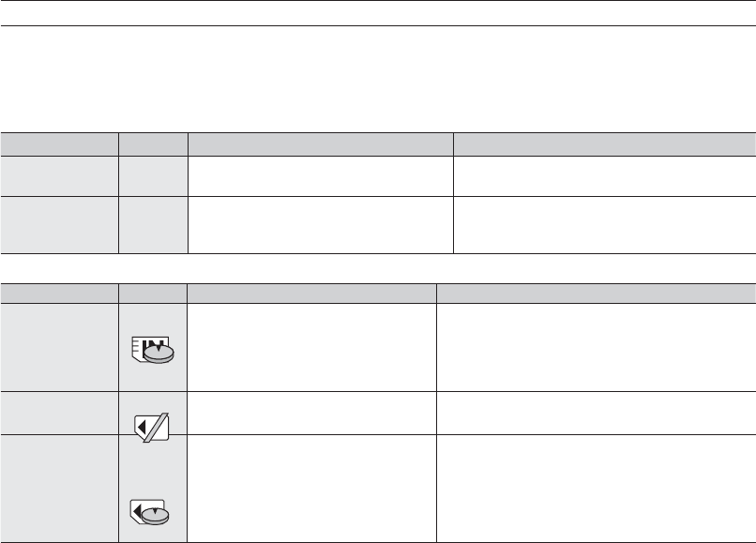Click the upper table's last header cell
This screenshot has height=543, width=756.
click(x=604, y=143)
